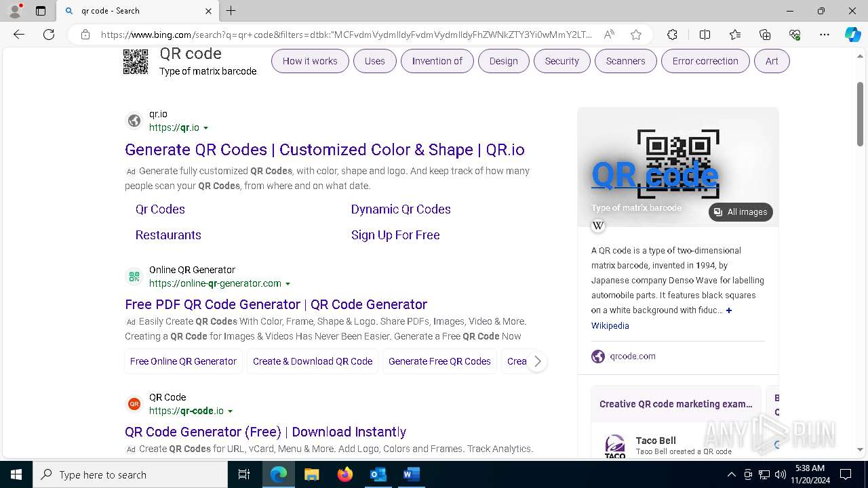Select the Art chip

[772, 61]
